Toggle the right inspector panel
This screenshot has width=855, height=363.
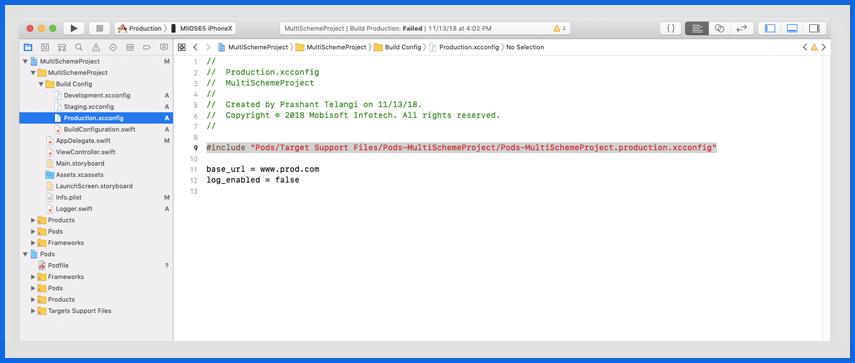(x=814, y=28)
